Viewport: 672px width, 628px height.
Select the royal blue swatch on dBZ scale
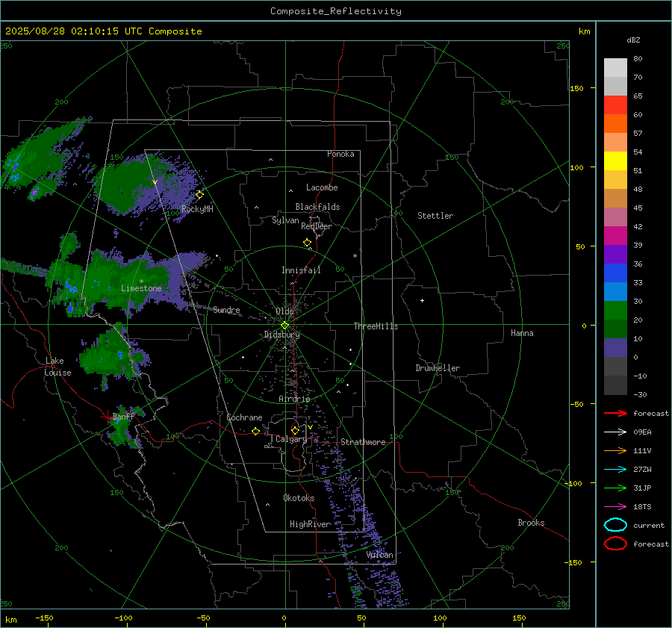pyautogui.click(x=615, y=273)
